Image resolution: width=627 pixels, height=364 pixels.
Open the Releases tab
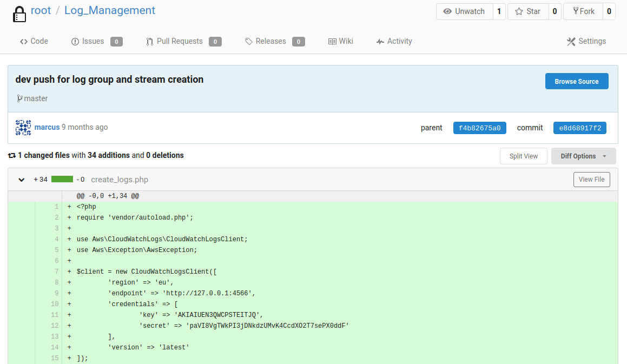270,41
